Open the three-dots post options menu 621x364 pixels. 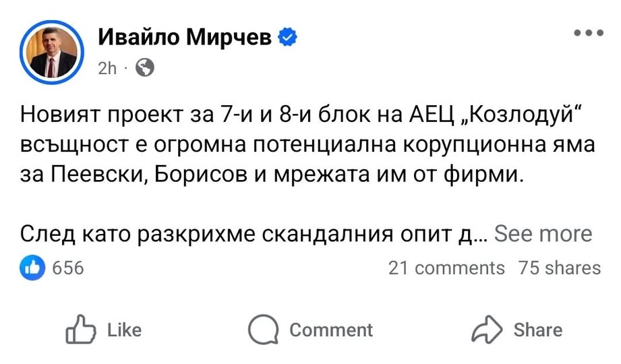coord(587,33)
